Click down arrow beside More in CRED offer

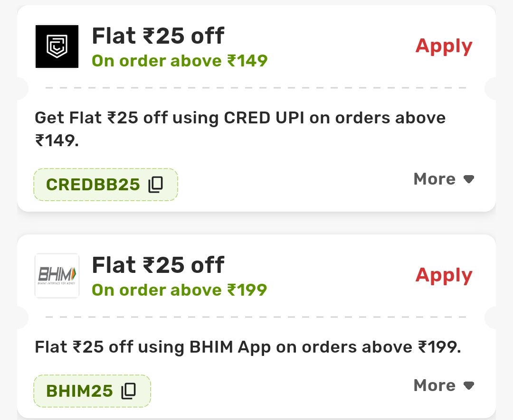point(469,179)
